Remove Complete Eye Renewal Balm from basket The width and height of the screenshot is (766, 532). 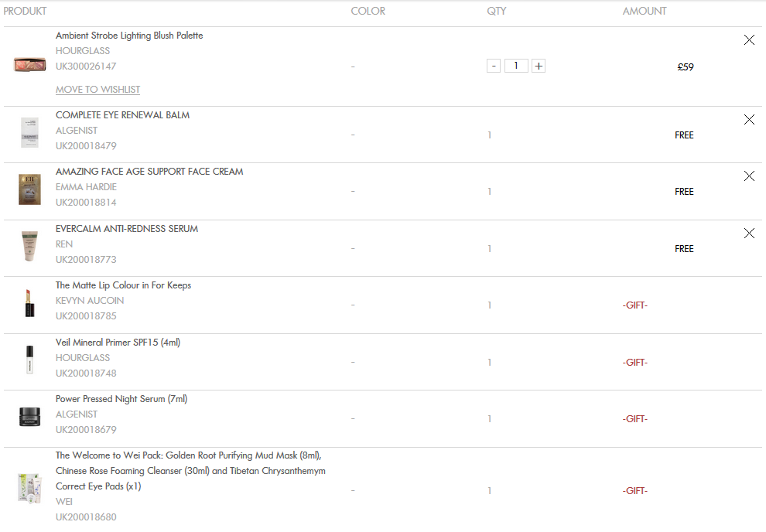click(x=749, y=120)
